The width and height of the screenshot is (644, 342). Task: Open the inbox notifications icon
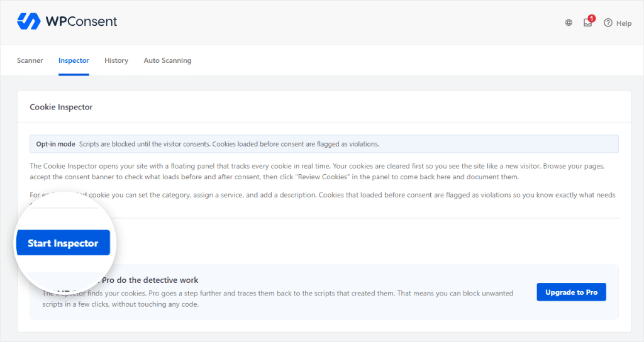point(588,23)
